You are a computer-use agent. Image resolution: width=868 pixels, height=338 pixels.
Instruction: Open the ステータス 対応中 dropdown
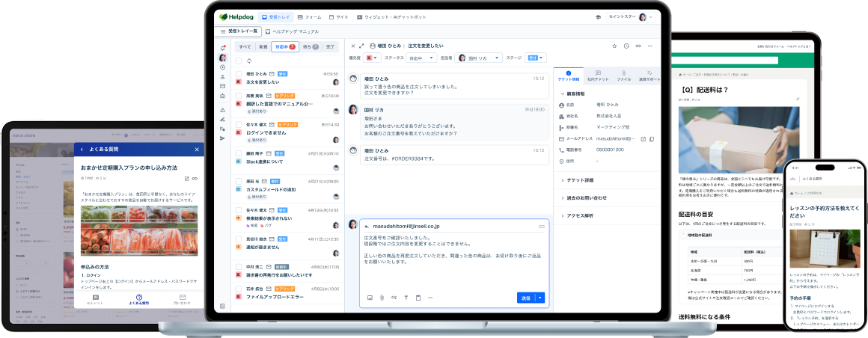point(421,58)
